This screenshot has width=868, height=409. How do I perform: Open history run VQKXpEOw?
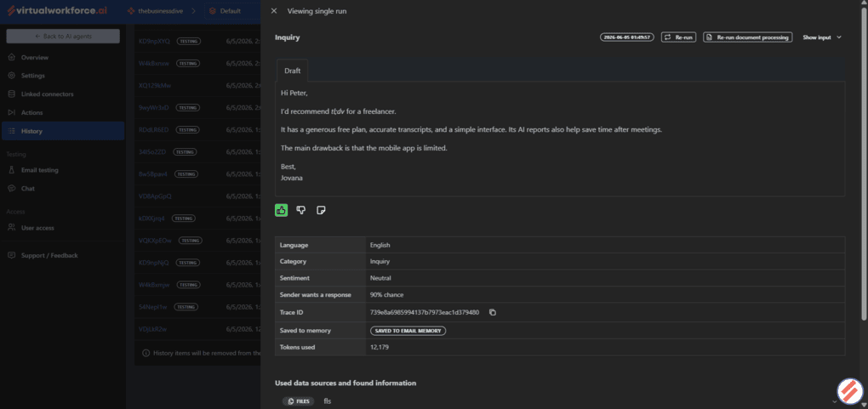click(x=156, y=240)
